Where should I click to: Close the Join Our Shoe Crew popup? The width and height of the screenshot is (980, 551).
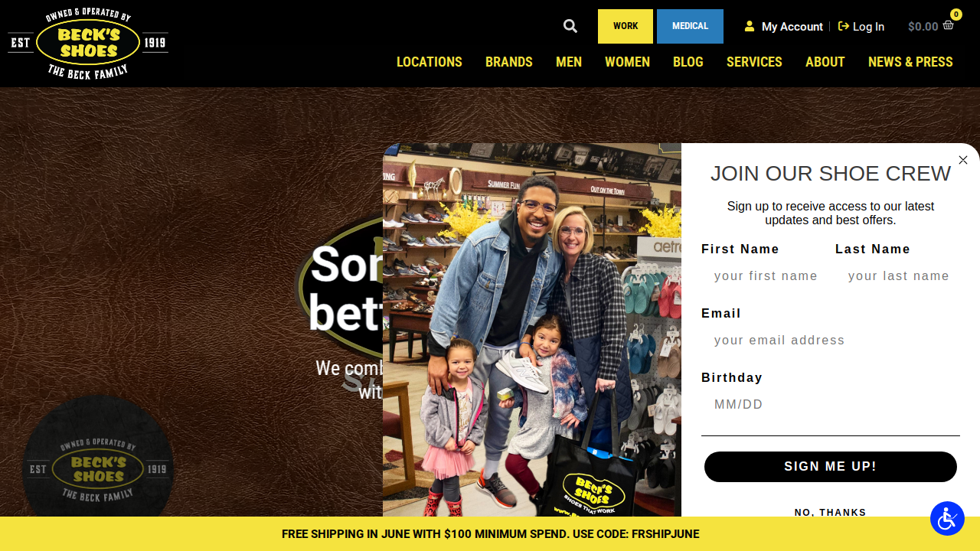tap(963, 160)
